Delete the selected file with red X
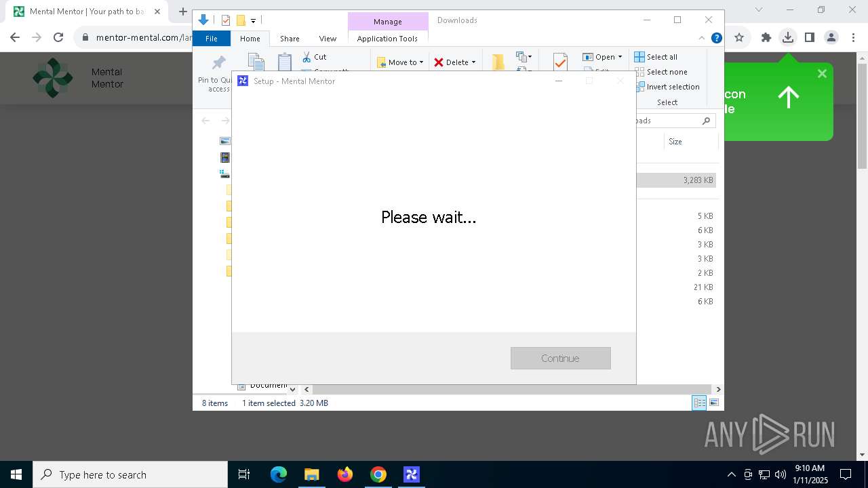This screenshot has width=868, height=488. (439, 62)
